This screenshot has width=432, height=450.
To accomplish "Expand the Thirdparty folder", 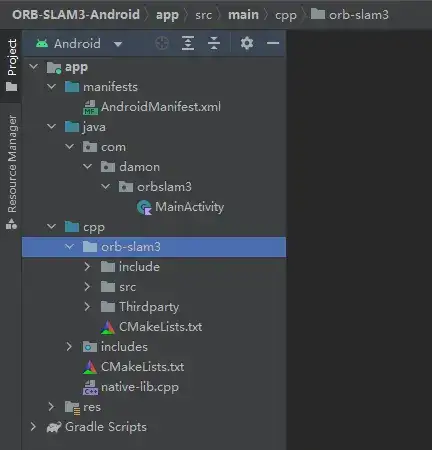I will point(87,307).
